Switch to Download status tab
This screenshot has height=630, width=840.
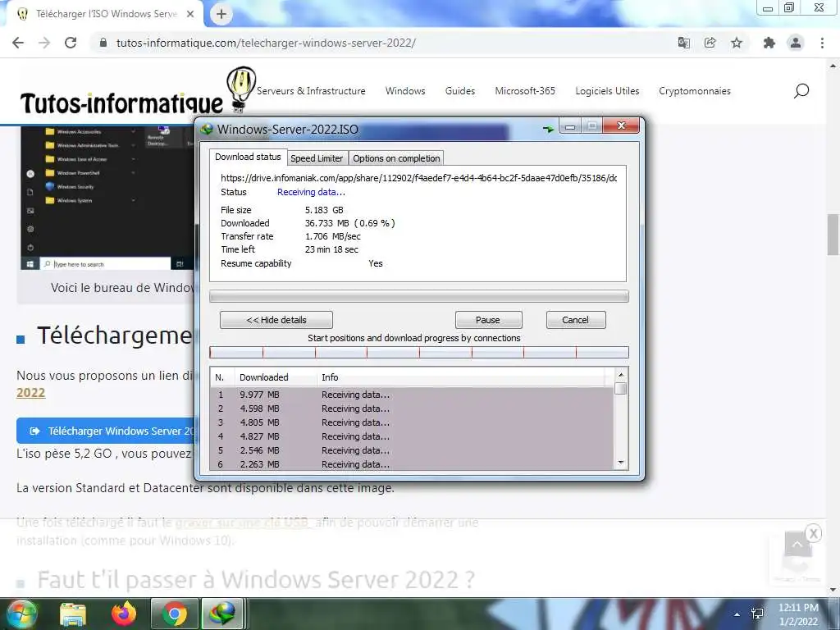pos(248,157)
